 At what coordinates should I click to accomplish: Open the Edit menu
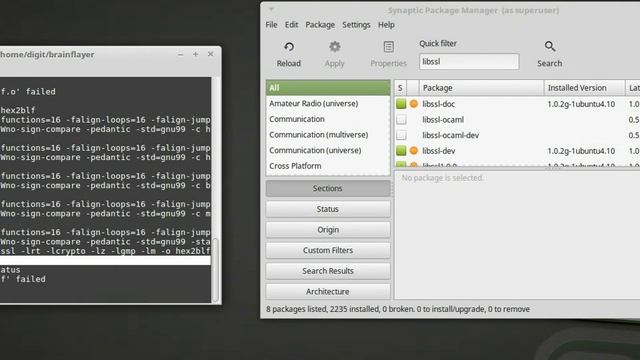tap(291, 25)
